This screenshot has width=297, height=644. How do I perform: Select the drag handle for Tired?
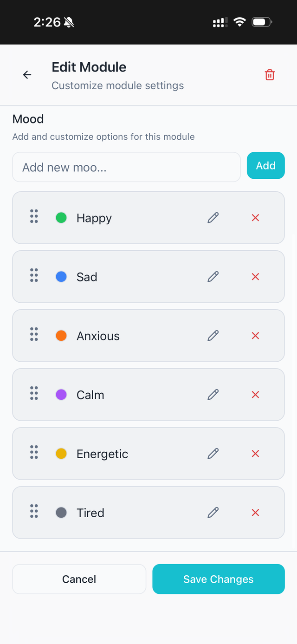click(x=33, y=513)
